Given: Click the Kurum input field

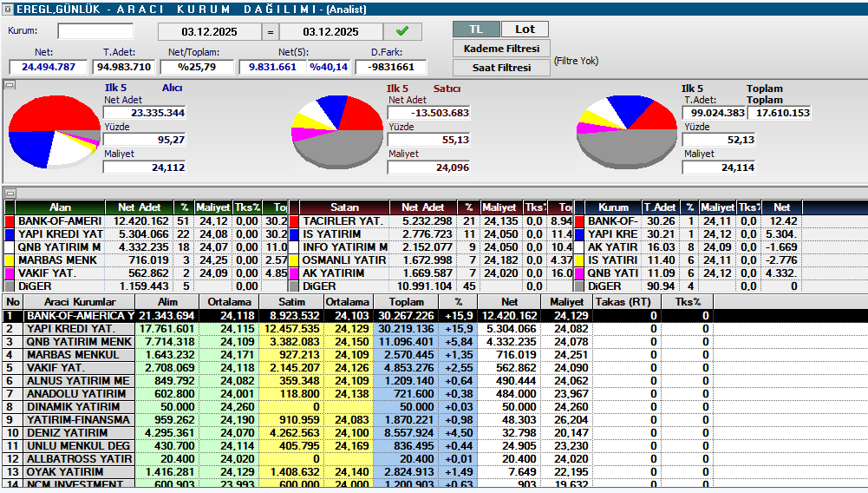Looking at the screenshot, I should tap(95, 32).
